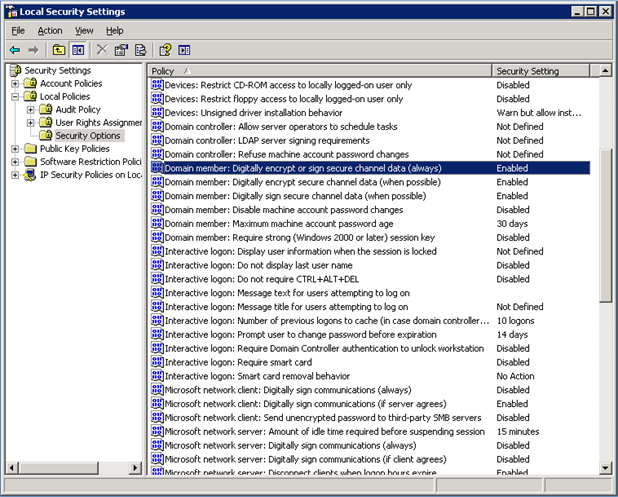The image size is (618, 497).
Task: Click the Export List toolbar icon
Action: [x=140, y=50]
